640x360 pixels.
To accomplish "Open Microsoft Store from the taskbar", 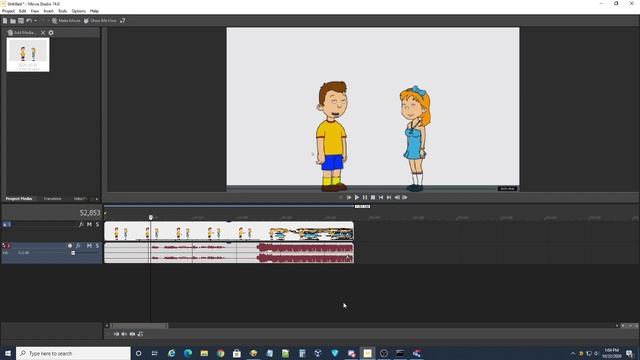I will (237, 353).
